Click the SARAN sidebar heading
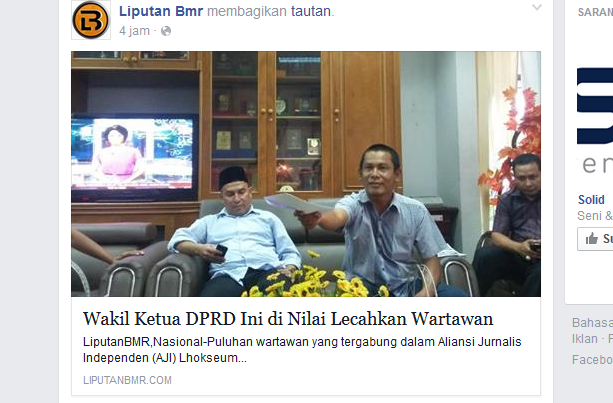 595,12
